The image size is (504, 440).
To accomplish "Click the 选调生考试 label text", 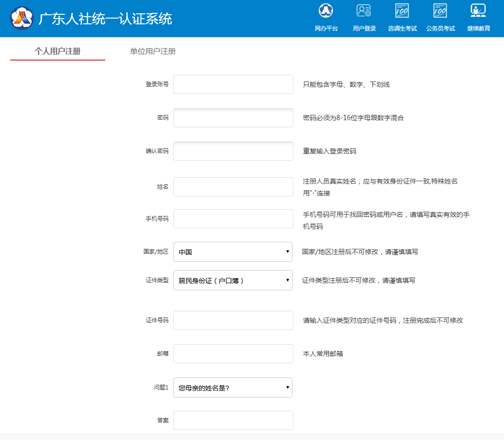I will [403, 29].
